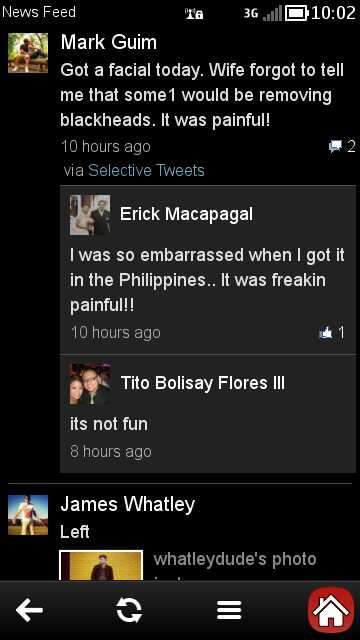Tap the back arrow icon
Screen dimensions: 360x640
tap(29, 610)
